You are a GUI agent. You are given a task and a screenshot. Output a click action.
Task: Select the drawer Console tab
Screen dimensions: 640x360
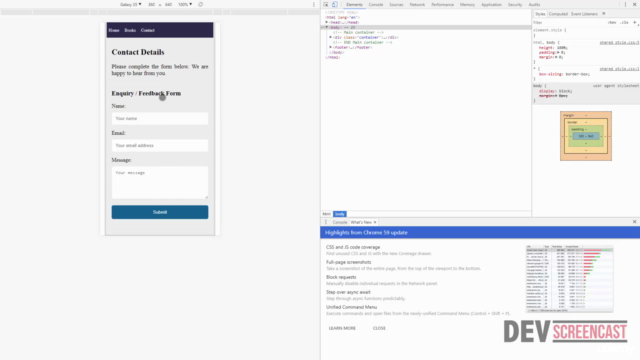pyautogui.click(x=340, y=222)
